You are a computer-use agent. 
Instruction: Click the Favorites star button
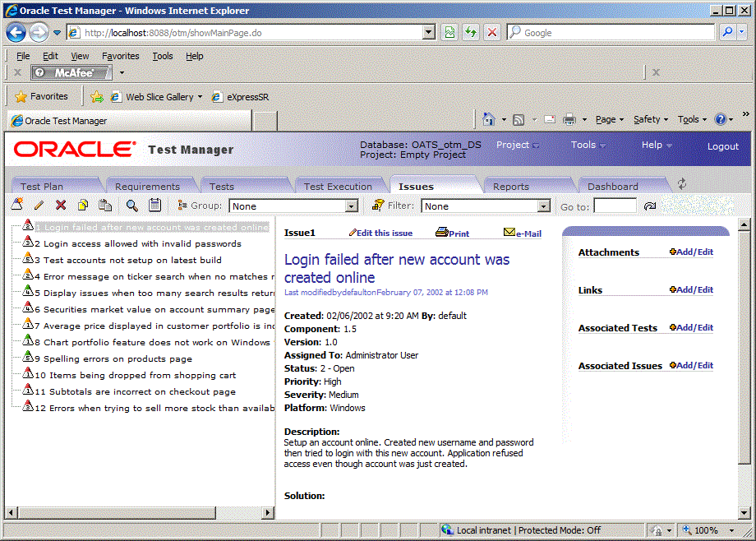(x=41, y=96)
